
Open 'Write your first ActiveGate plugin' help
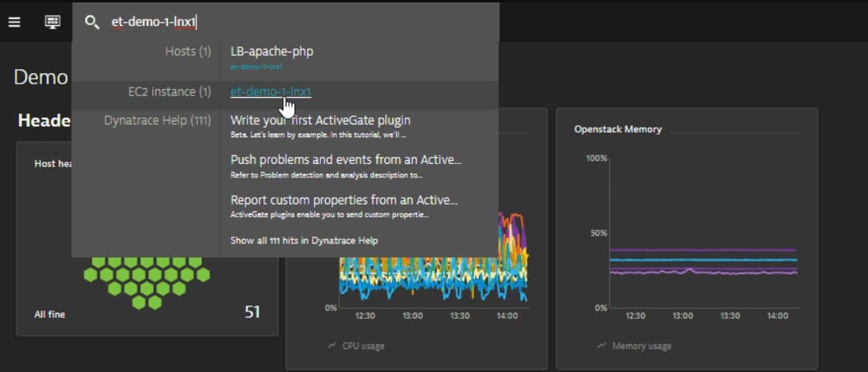click(320, 120)
